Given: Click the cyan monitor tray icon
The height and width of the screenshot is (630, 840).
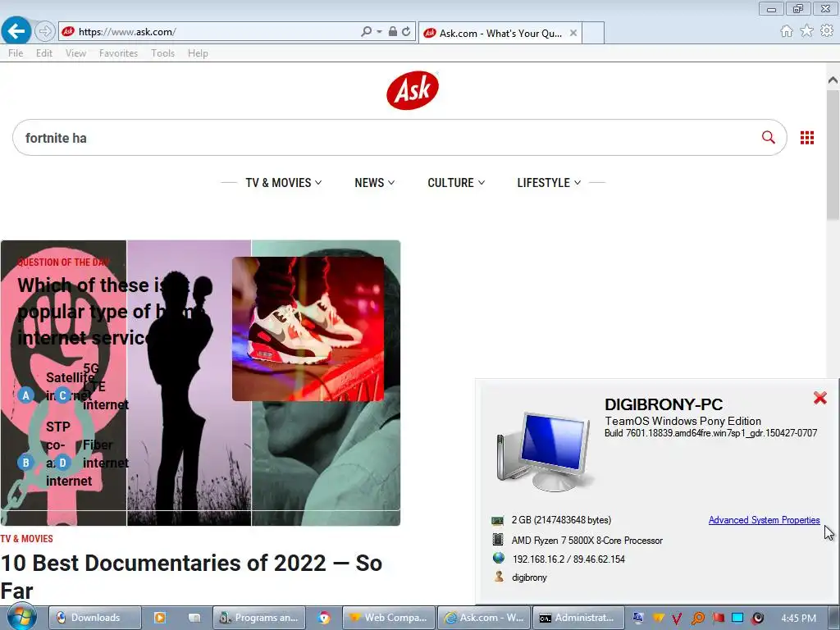Looking at the screenshot, I should click(737, 619).
